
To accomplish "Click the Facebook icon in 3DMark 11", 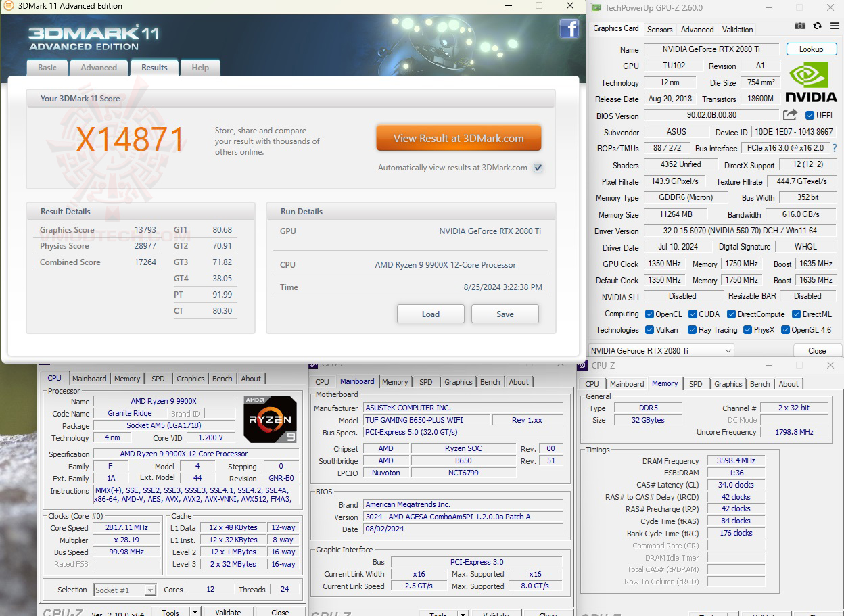I will point(569,28).
